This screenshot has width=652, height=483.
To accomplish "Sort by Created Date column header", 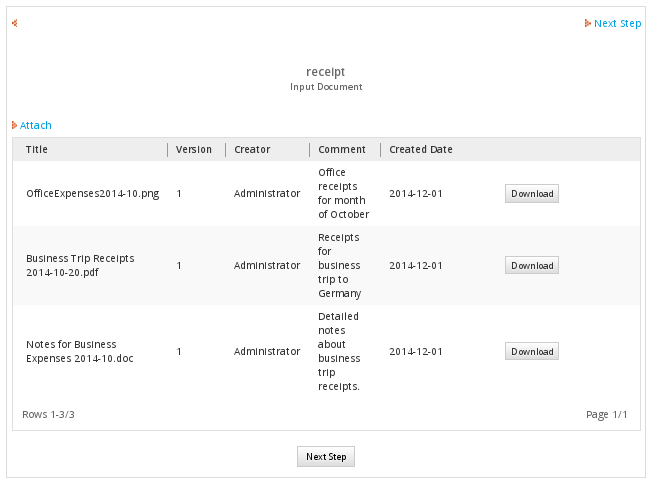I will click(421, 150).
